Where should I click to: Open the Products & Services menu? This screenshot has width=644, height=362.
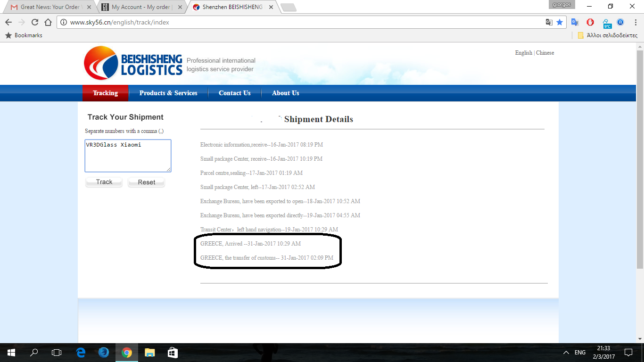coord(168,93)
